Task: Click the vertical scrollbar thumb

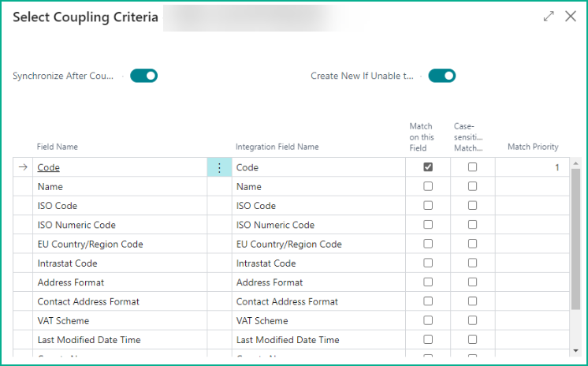Action: pos(575,239)
